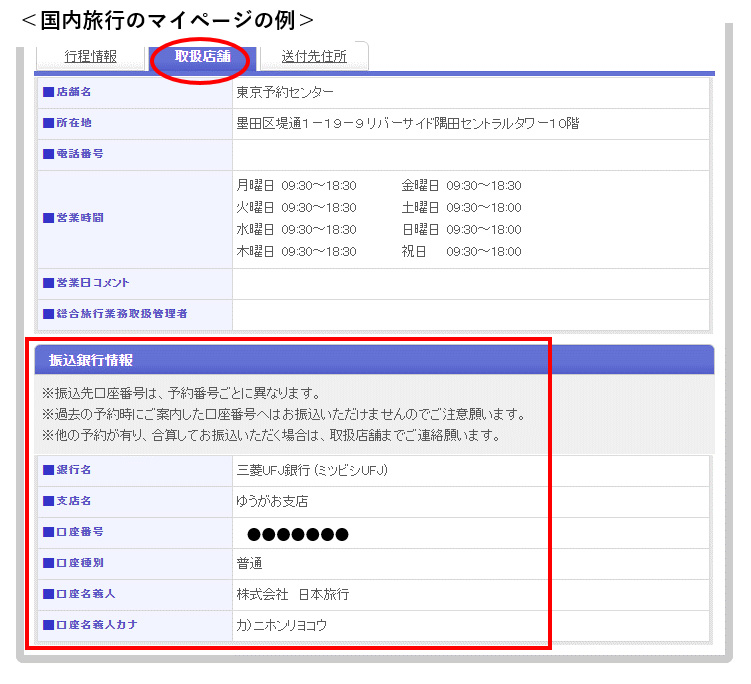This screenshot has width=751, height=684.
Task: Click the account holder 株式会社 日本旅行
Action: pos(292,595)
